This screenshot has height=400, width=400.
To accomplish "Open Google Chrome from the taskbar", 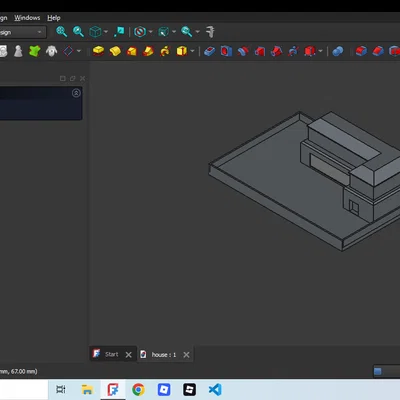I will point(138,389).
